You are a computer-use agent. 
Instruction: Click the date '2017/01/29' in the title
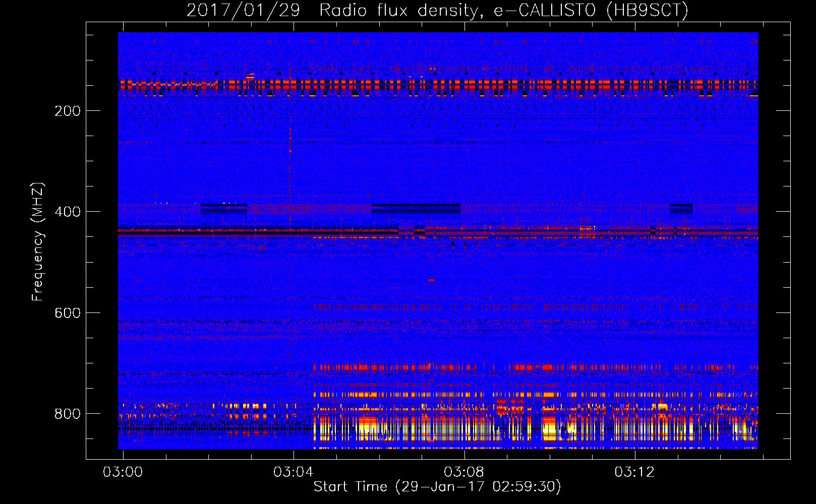(243, 10)
